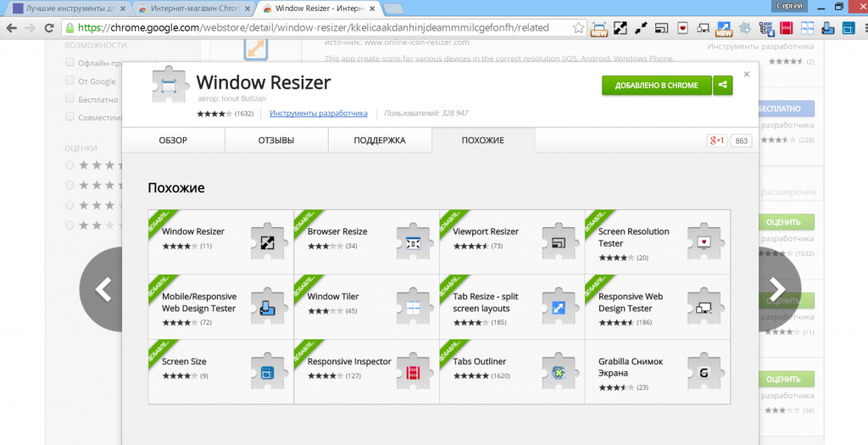Image resolution: width=868 pixels, height=445 pixels.
Task: Click Mobile/Responsive tester phone icon in toolbar
Action: pyautogui.click(x=827, y=28)
